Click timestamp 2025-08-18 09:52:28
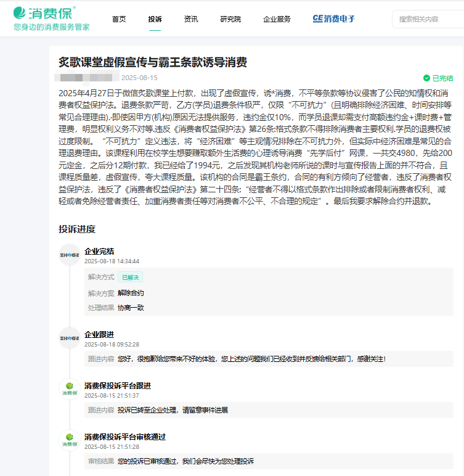Image resolution: width=464 pixels, height=476 pixels. point(112,345)
